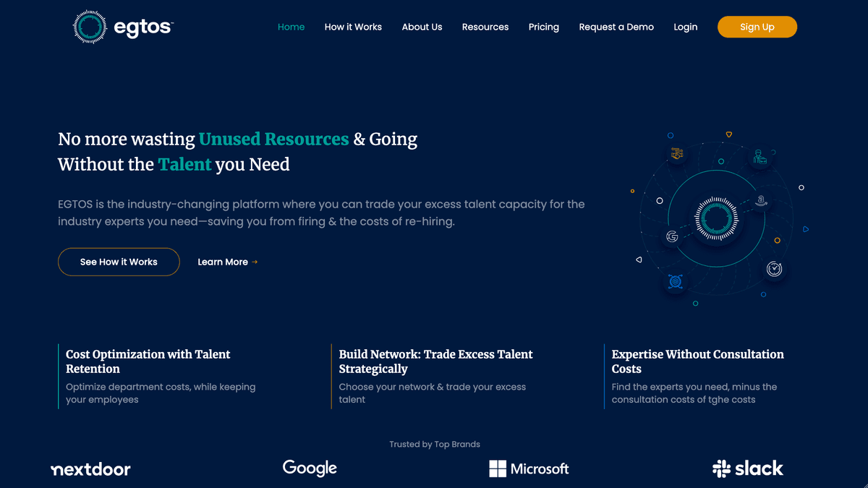Go to the About Us page
Screen dimensions: 868x488
(422, 27)
